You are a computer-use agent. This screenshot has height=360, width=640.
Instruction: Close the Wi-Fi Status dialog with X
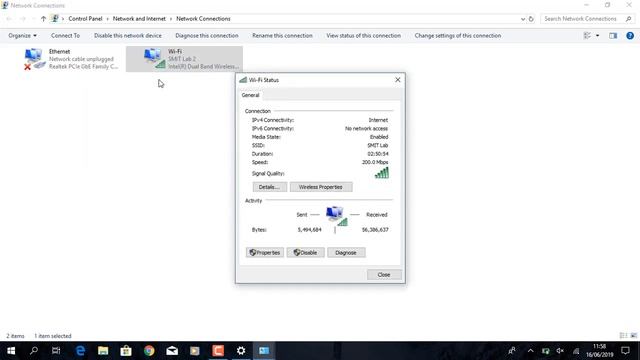(x=398, y=80)
